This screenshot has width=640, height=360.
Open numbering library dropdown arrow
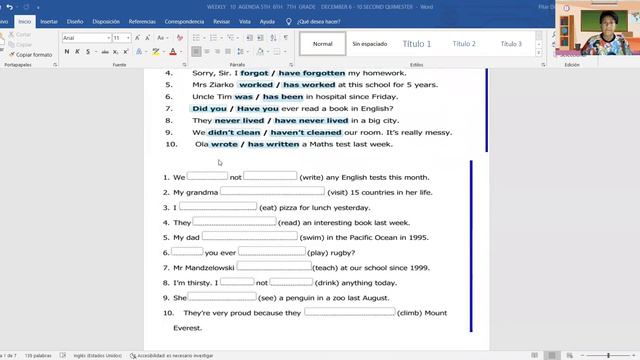tap(221, 38)
